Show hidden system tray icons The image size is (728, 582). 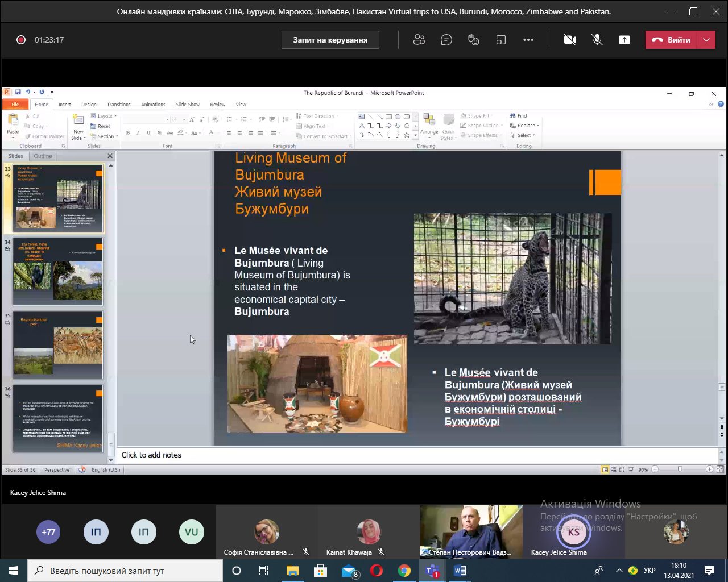click(x=619, y=571)
